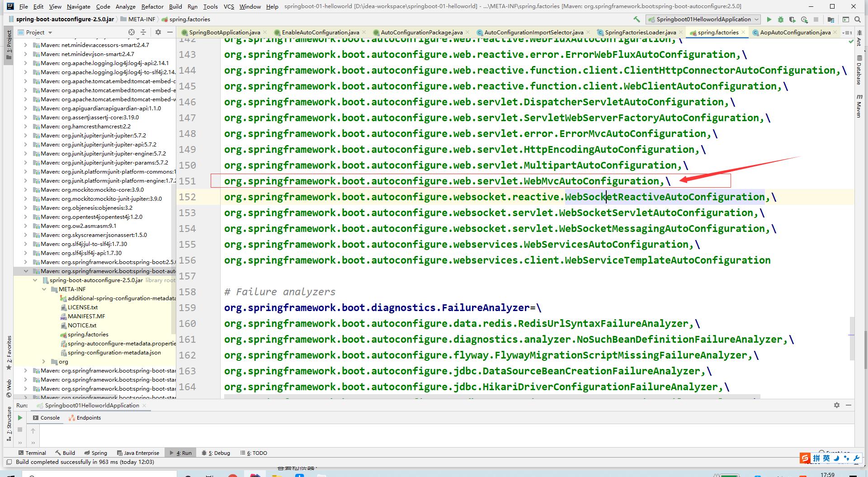Open Project panel settings gear
Viewport: 868px width, 477px height.
(158, 32)
